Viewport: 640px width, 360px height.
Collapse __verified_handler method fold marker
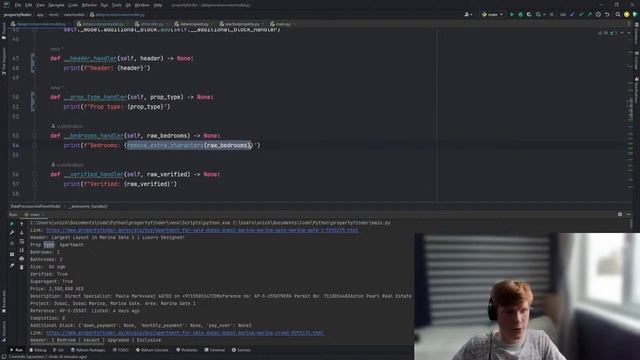point(34,174)
